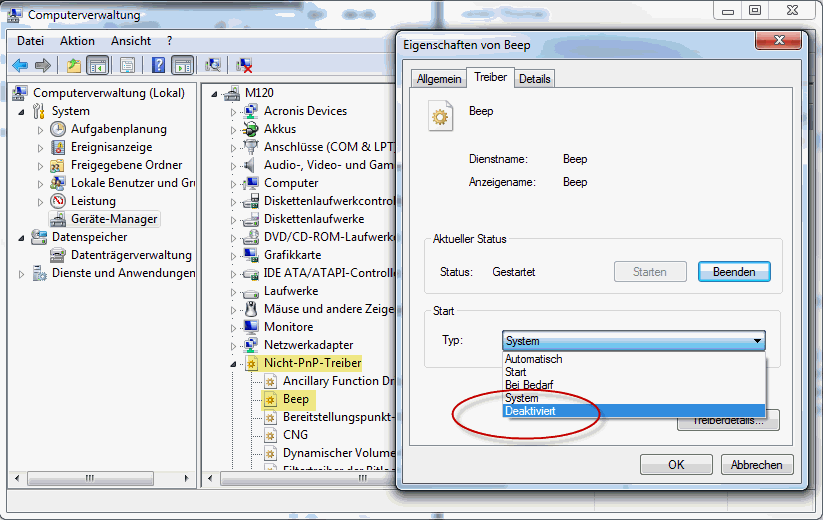Viewport: 823px width, 520px height.
Task: Select Aufgabenplanung clock icon in tree
Action: coord(59,129)
